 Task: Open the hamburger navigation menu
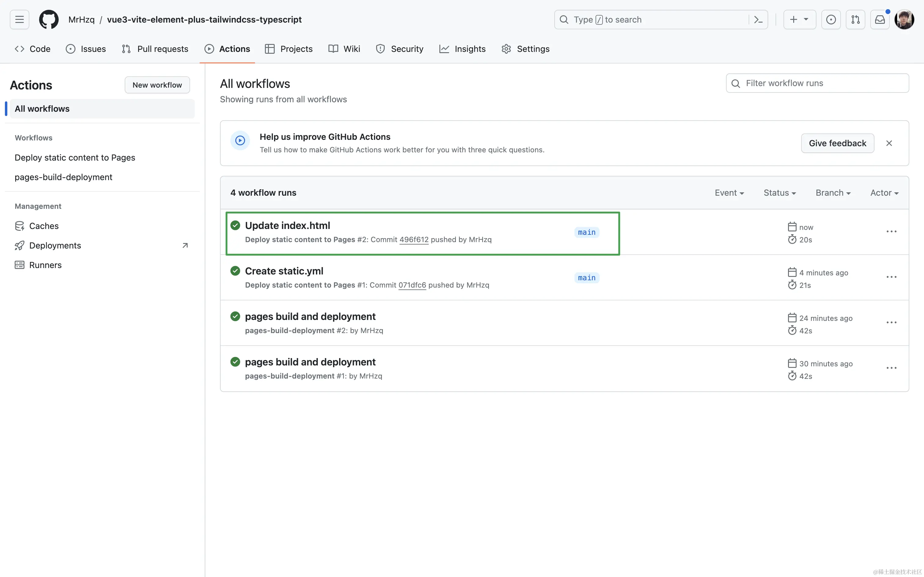(x=20, y=20)
